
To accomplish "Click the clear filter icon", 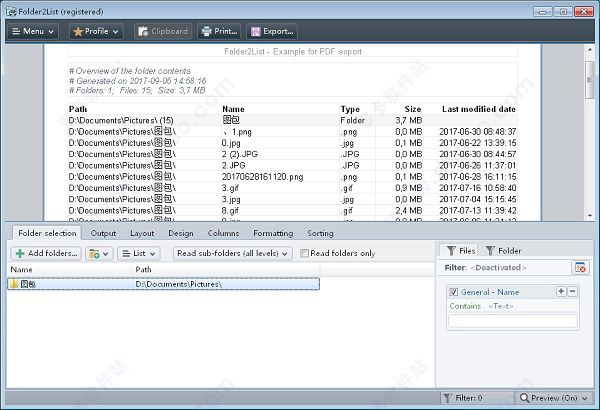I will click(x=580, y=268).
